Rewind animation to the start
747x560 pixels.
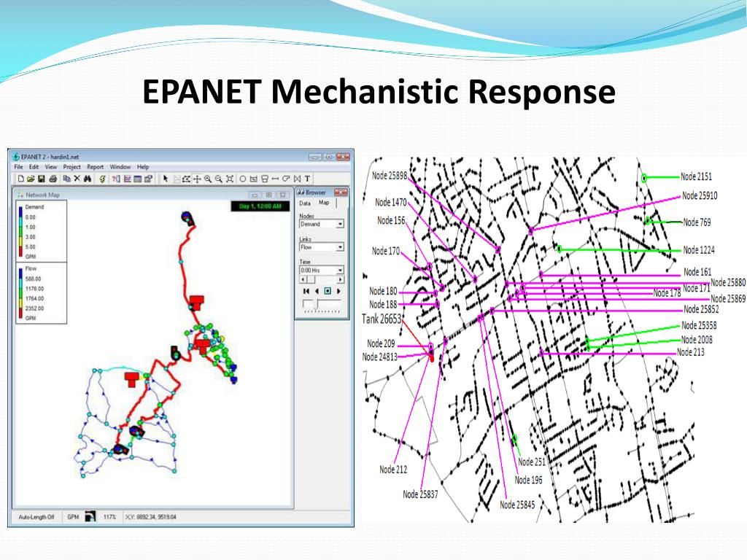pyautogui.click(x=306, y=291)
